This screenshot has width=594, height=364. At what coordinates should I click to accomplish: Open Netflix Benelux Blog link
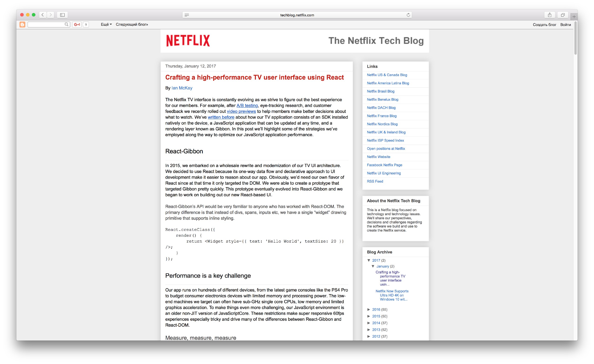point(383,100)
